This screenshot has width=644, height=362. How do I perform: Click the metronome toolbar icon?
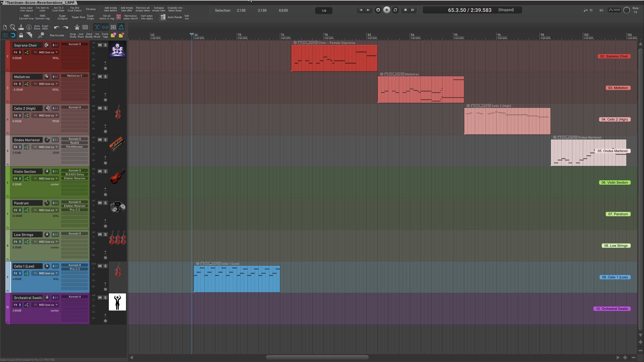(x=77, y=27)
